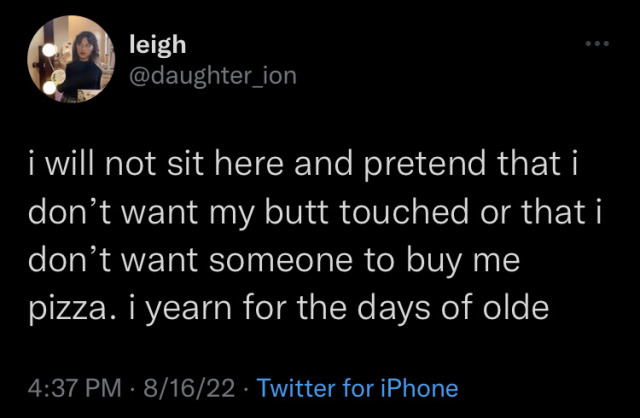Open the @daughter_ion handle link
The image size is (640, 418).
pyautogui.click(x=213, y=74)
